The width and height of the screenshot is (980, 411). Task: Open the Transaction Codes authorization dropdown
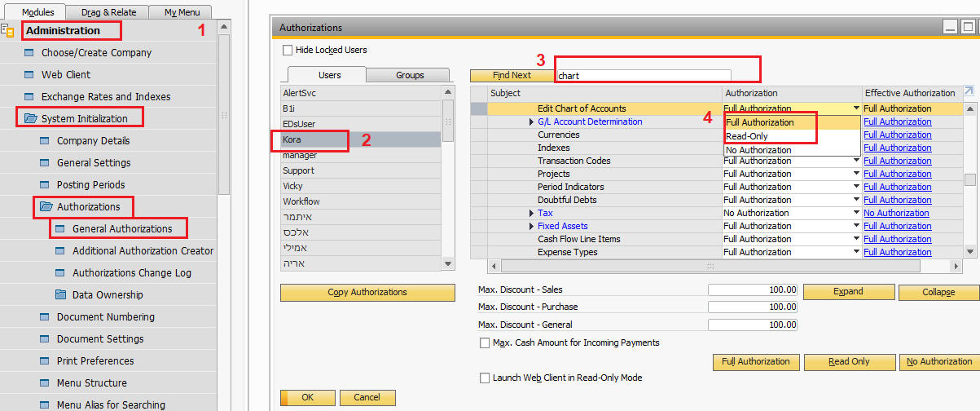coord(856,161)
